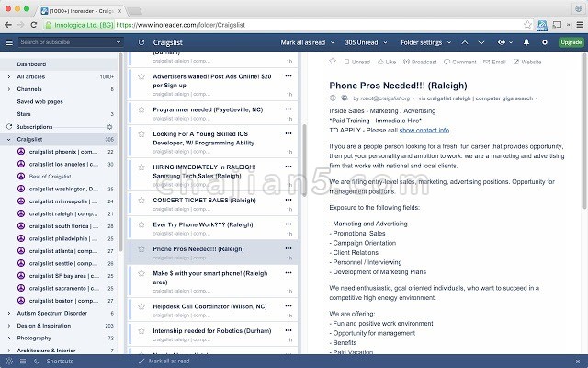Open Stars section

tap(24, 114)
